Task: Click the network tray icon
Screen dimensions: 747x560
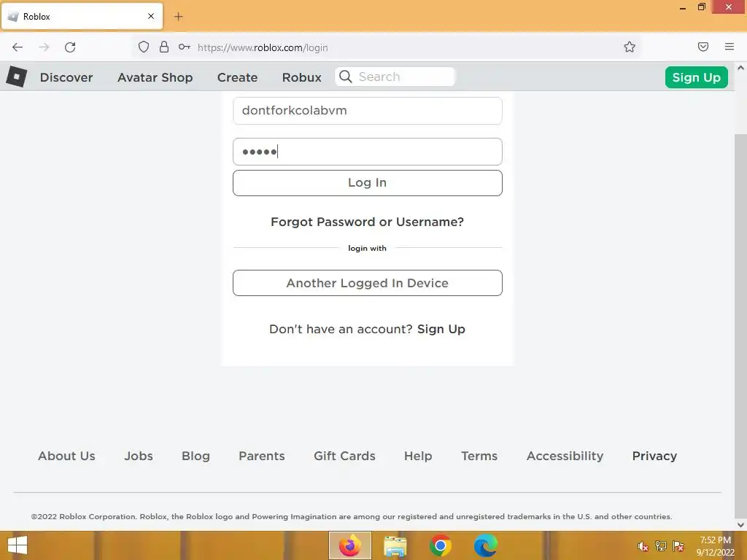Action: [661, 545]
